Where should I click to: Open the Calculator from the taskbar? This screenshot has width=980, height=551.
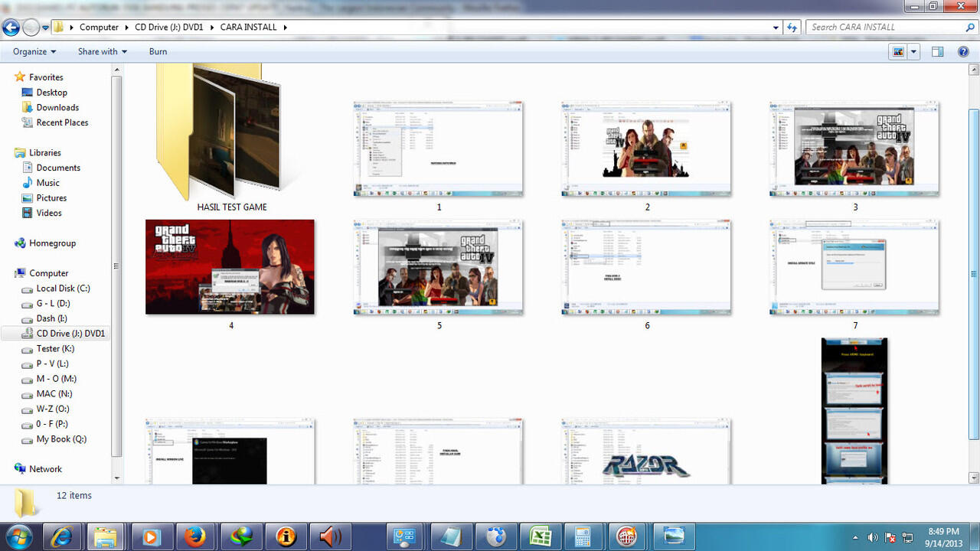pos(583,536)
